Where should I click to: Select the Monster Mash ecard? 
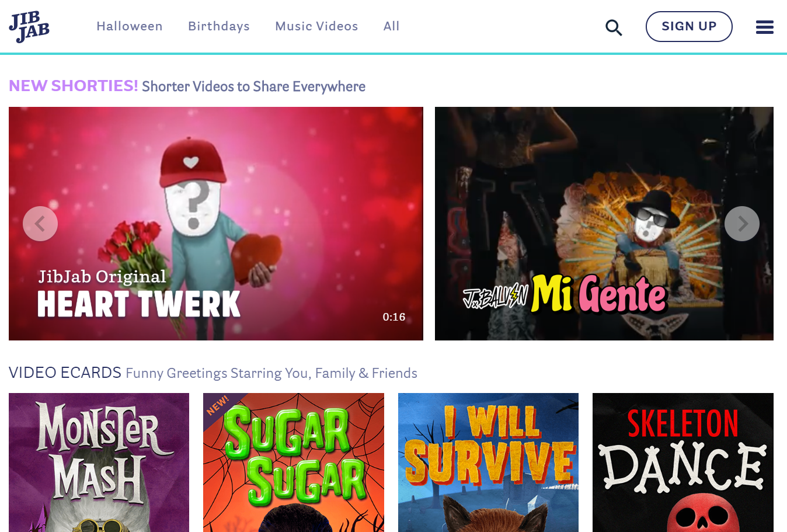[x=99, y=462]
